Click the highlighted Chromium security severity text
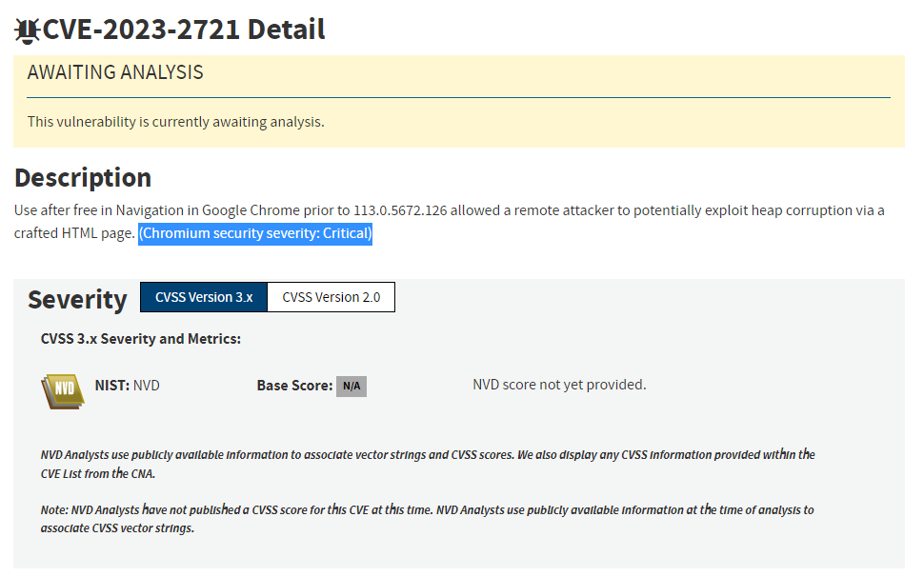 point(255,233)
